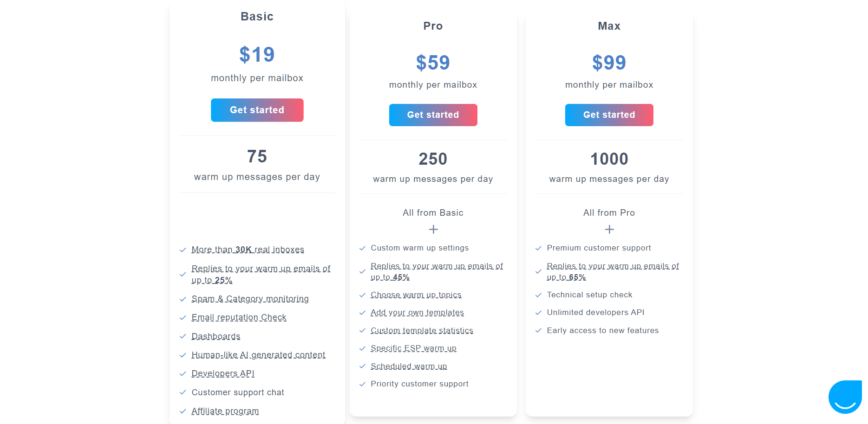Open Scheduled warm up feature link
Viewport: 868px width, 424px height.
(409, 366)
